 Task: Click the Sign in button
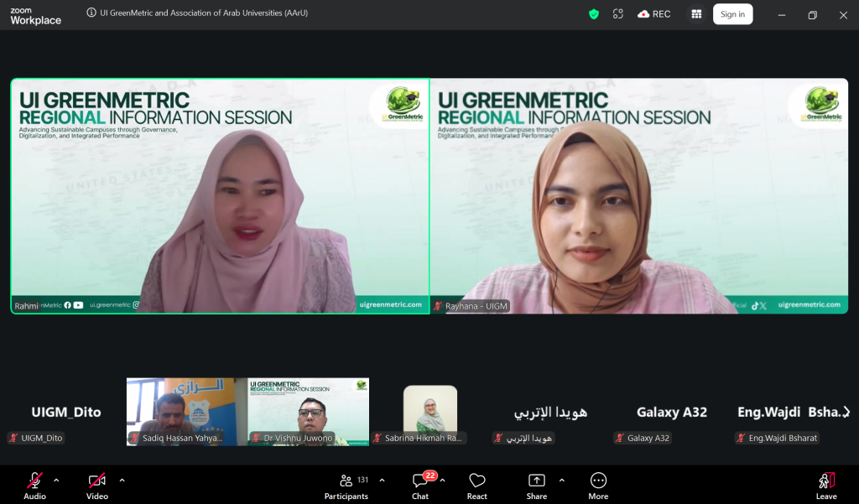(x=732, y=14)
